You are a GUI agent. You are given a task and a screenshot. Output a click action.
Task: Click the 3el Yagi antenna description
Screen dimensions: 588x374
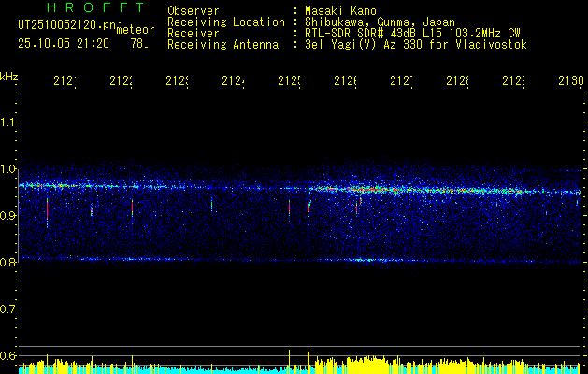(x=416, y=45)
